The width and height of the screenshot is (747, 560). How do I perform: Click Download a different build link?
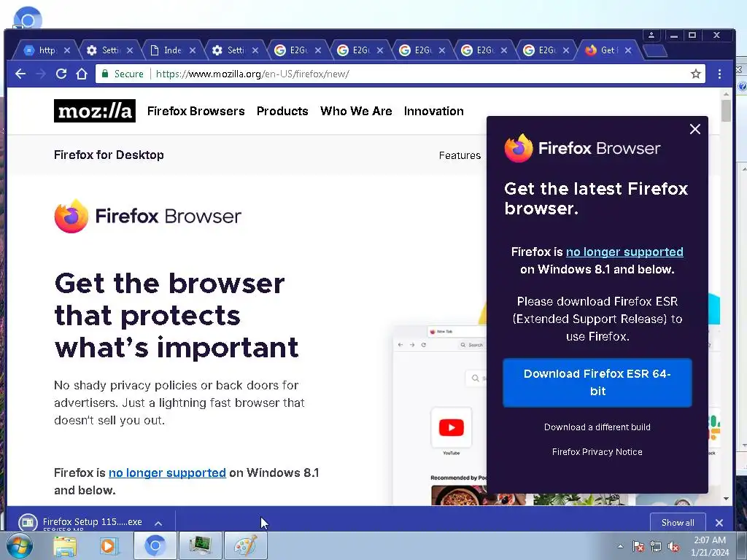click(x=597, y=427)
